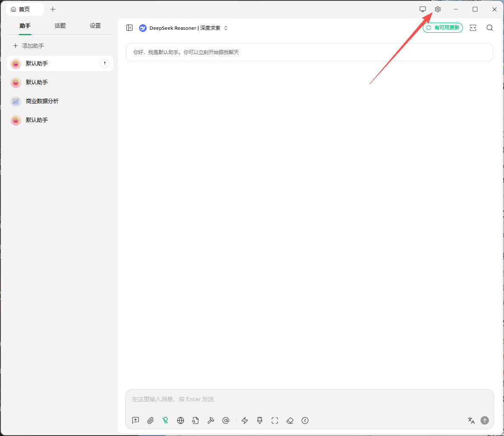This screenshot has width=504, height=436.
Task: Click the 有可用更新 update button
Action: (x=443, y=28)
